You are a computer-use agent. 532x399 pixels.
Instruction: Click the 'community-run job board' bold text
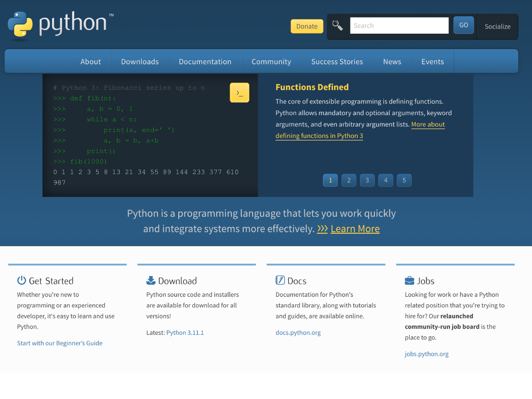pos(442,327)
